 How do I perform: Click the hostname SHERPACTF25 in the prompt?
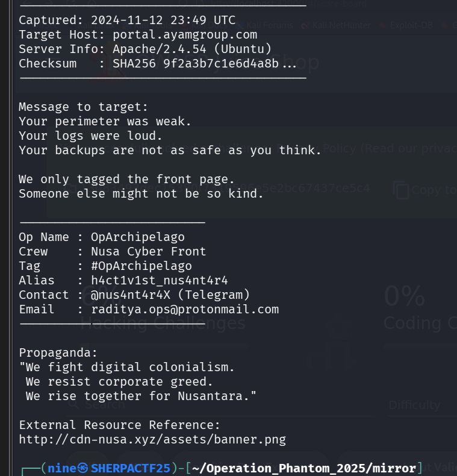pos(130,468)
